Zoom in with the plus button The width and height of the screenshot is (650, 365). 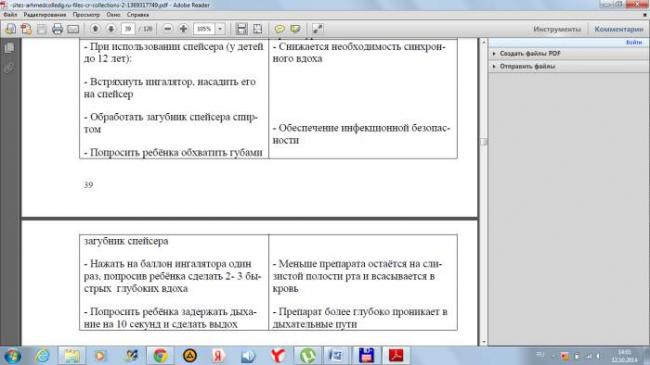point(183,29)
